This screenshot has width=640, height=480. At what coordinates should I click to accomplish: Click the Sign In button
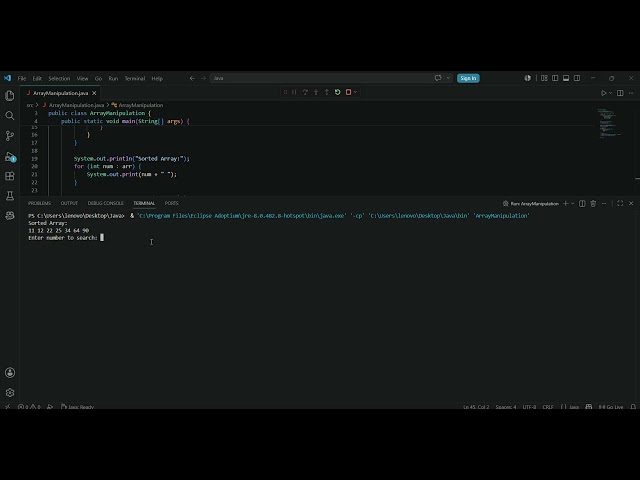[x=468, y=78]
